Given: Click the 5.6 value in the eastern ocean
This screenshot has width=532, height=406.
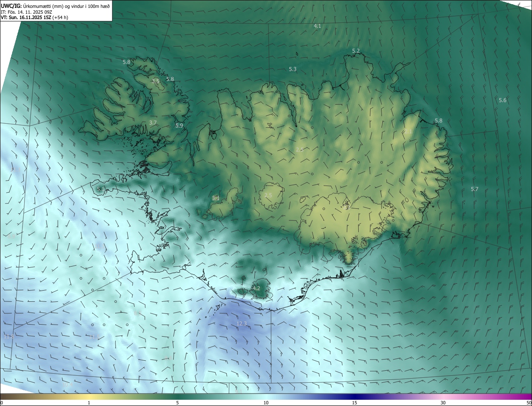Looking at the screenshot, I should (502, 100).
